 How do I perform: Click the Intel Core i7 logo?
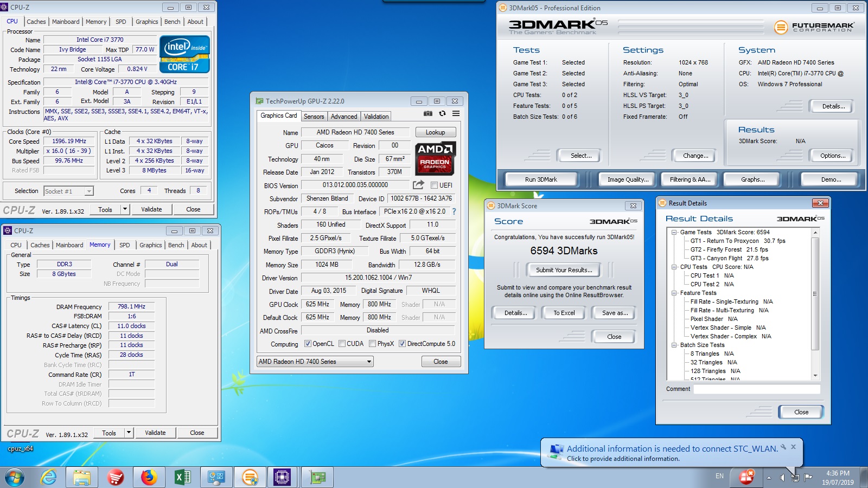click(184, 54)
